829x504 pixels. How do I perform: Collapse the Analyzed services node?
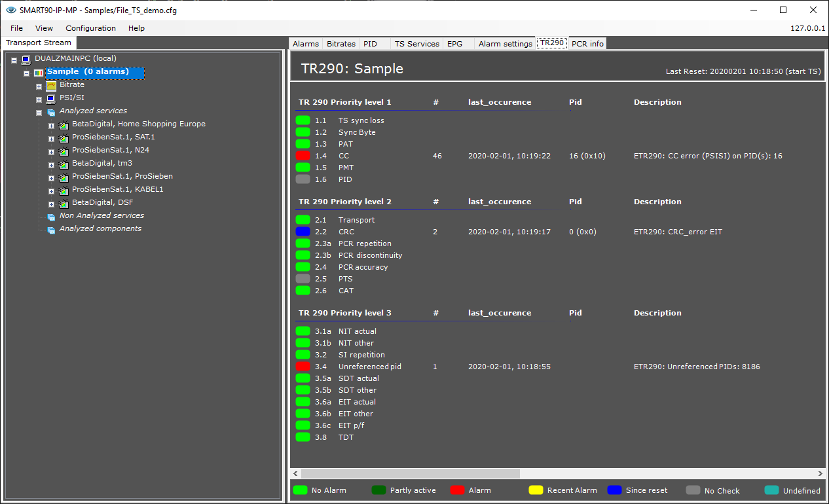(x=39, y=112)
